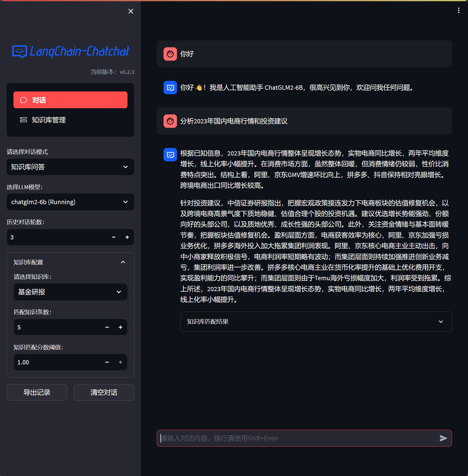Click the LangChain-Chatchat logo
Image resolution: width=468 pixels, height=476 pixels.
(x=71, y=51)
